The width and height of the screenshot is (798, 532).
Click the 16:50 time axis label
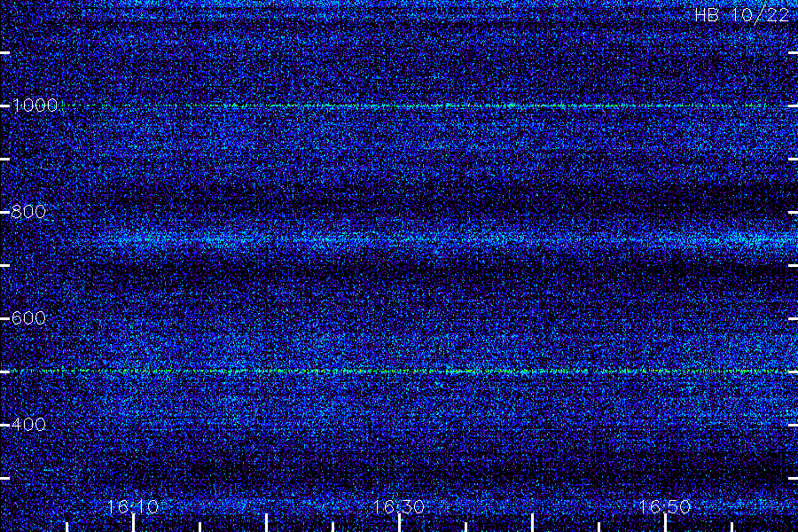665,506
